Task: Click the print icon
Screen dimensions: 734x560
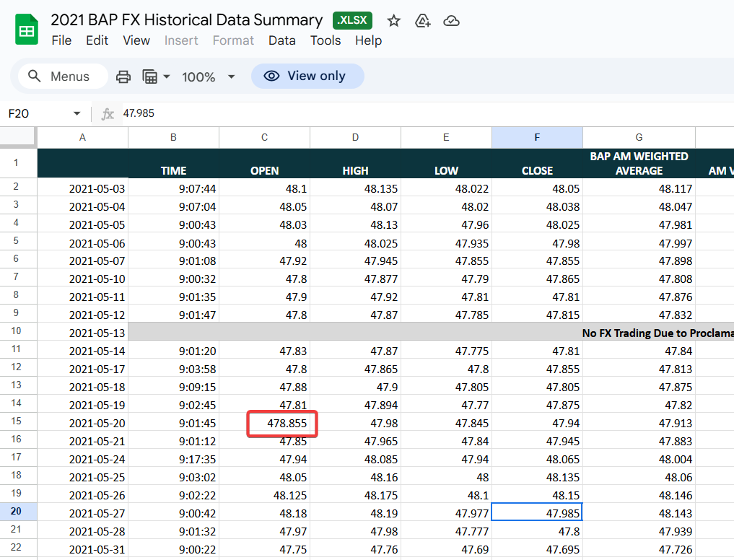Action: 123,76
